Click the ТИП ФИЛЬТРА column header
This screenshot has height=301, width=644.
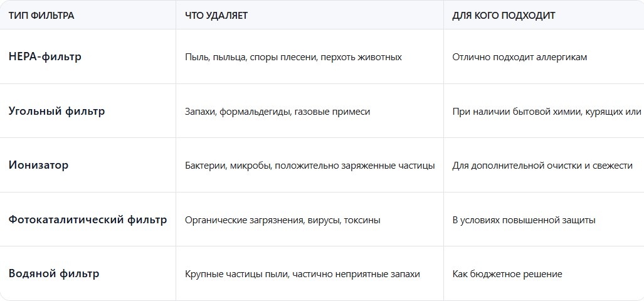(41, 16)
